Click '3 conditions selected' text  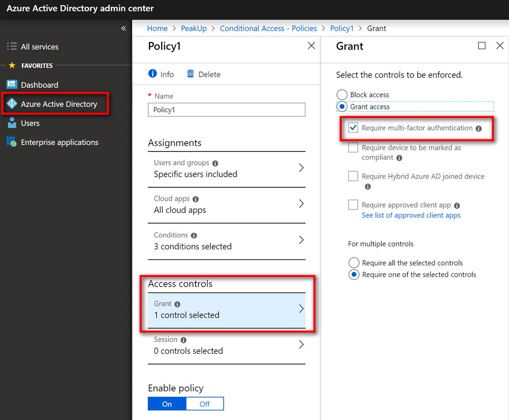coord(193,247)
